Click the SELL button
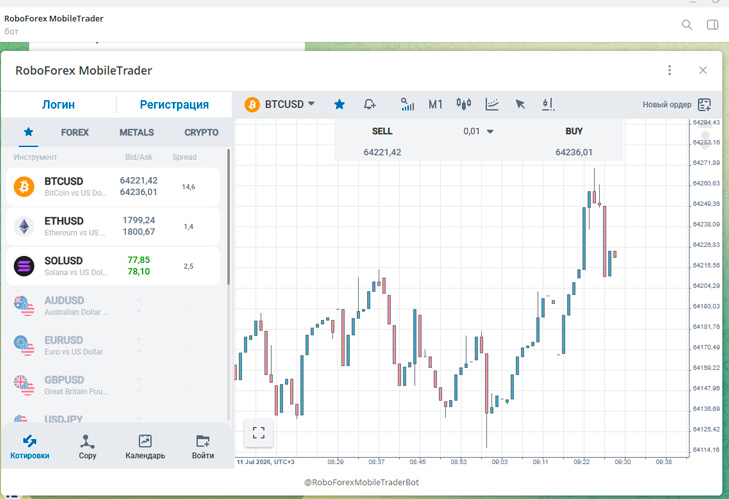This screenshot has width=729, height=499. [x=382, y=131]
